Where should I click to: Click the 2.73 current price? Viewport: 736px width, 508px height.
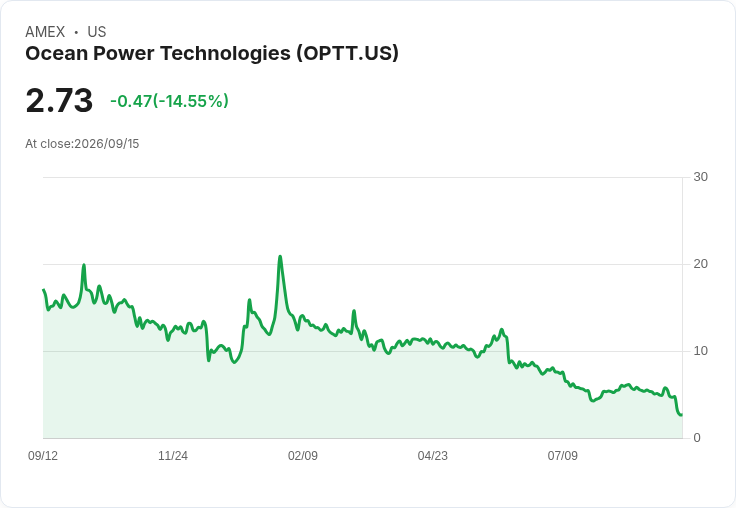[x=59, y=100]
